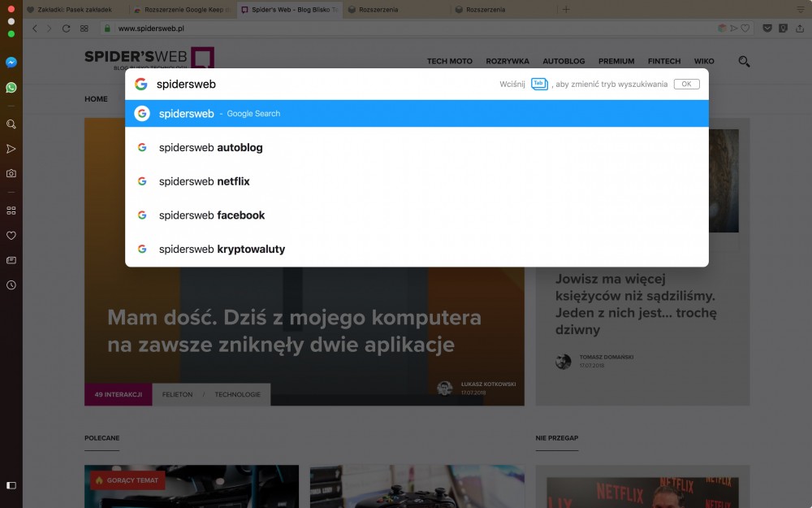
Task: Open Speed Dial grid icon beside reload
Action: pyautogui.click(x=84, y=28)
